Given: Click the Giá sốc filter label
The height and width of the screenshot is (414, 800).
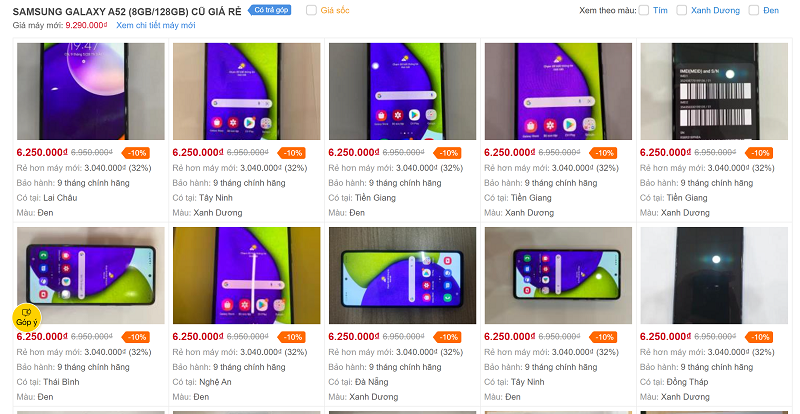Looking at the screenshot, I should click(x=335, y=10).
